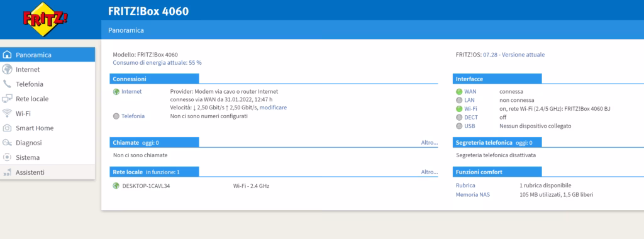Click the grey LAN status indicator

pos(459,100)
